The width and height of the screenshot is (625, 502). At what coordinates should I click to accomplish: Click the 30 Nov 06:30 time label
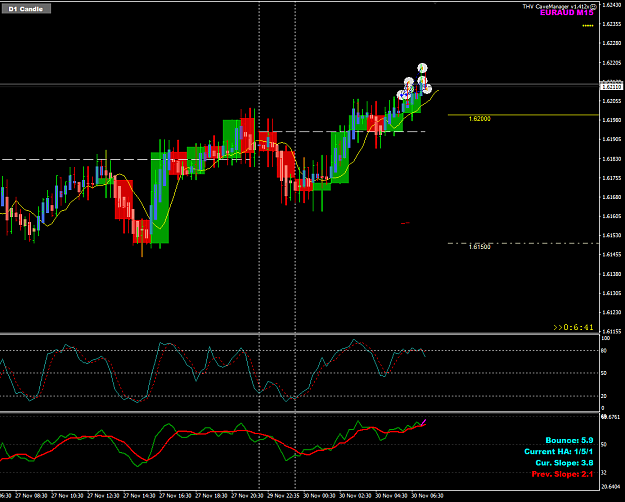pyautogui.click(x=427, y=496)
